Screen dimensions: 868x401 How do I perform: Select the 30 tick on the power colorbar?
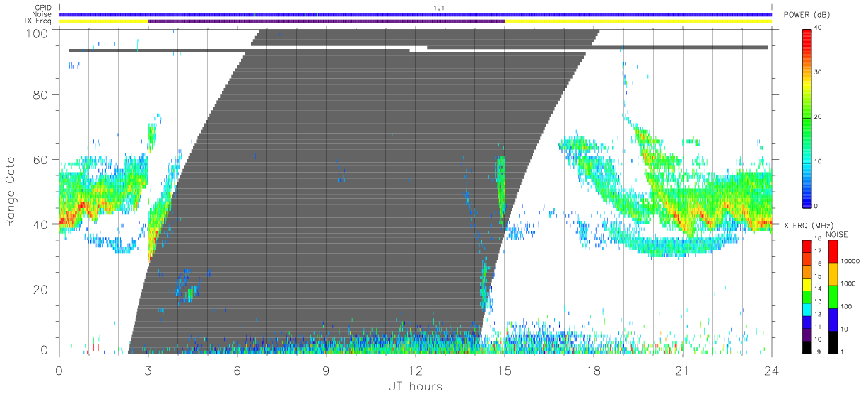tap(819, 72)
